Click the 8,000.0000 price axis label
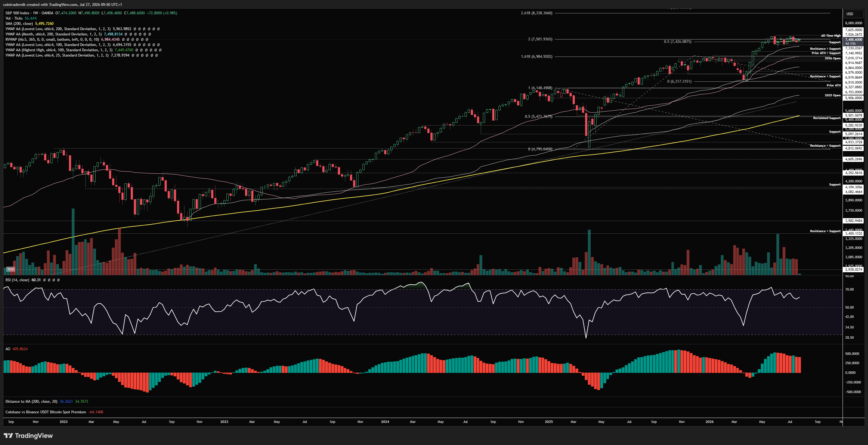Viewport: 868px width, 445px height. (x=853, y=23)
